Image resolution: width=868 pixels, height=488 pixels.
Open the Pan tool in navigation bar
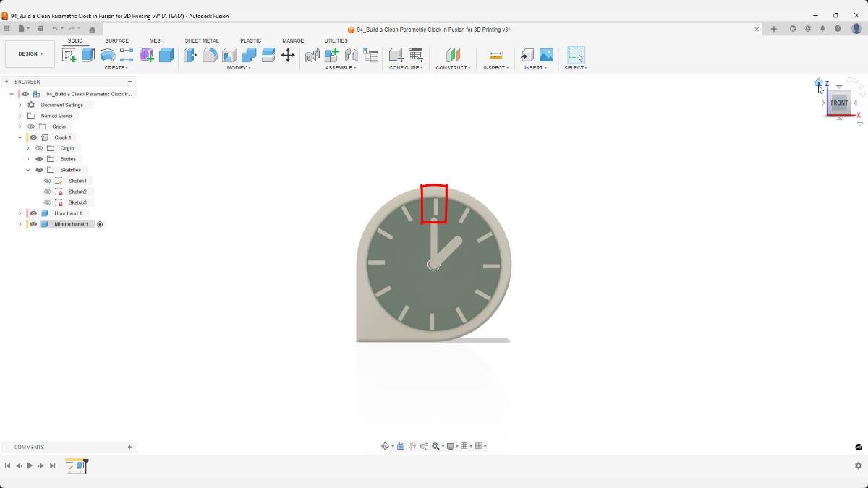(413, 446)
